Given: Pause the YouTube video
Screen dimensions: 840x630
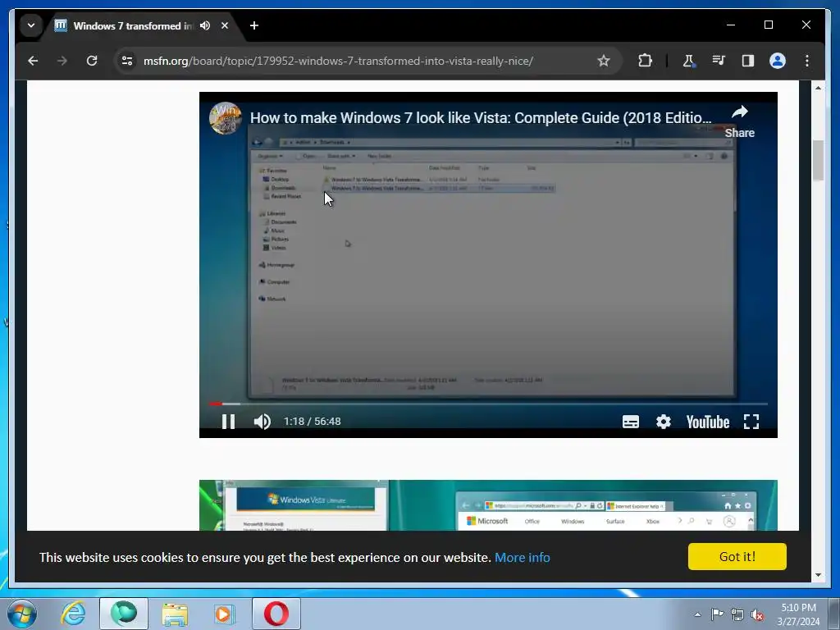Looking at the screenshot, I should tap(229, 422).
